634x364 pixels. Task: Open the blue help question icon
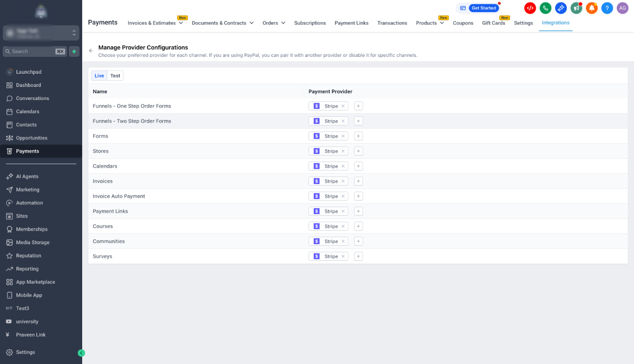pos(607,8)
